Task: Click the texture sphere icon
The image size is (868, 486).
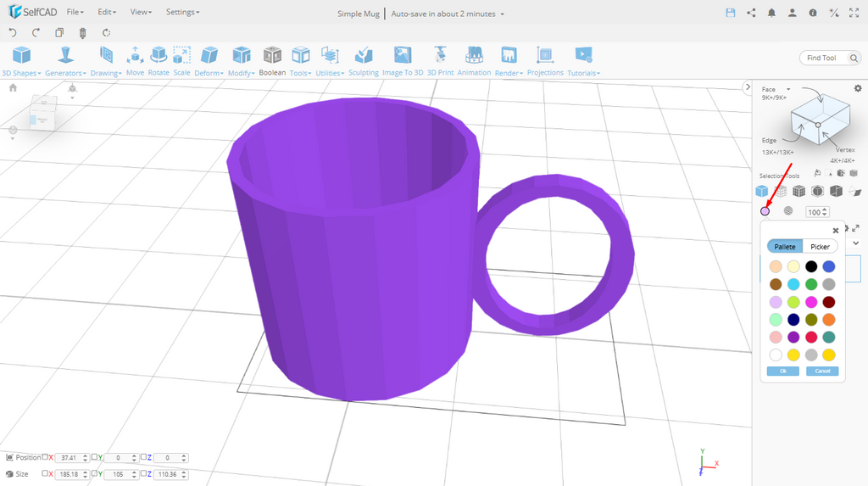Action: click(788, 211)
